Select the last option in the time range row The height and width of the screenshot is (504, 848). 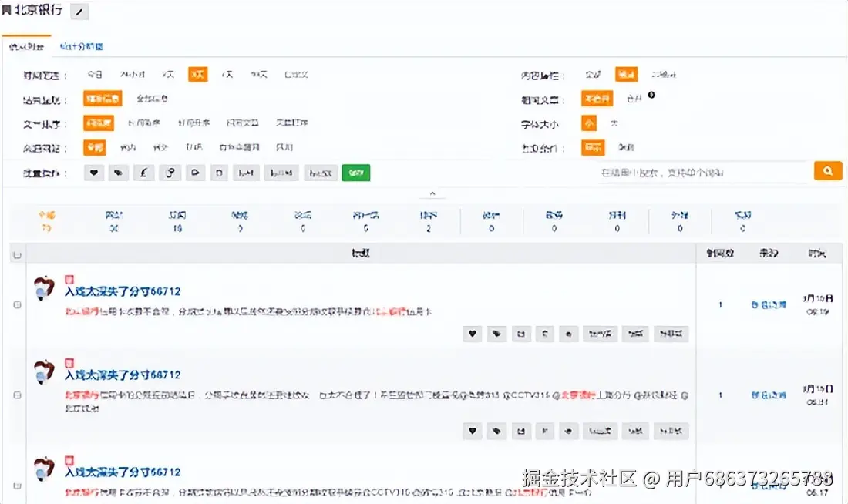coord(296,75)
